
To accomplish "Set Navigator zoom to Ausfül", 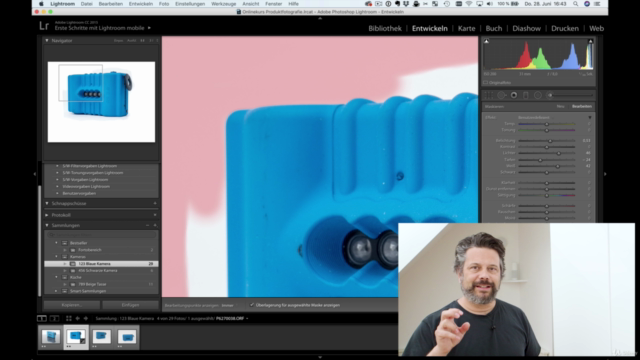I will [x=131, y=40].
